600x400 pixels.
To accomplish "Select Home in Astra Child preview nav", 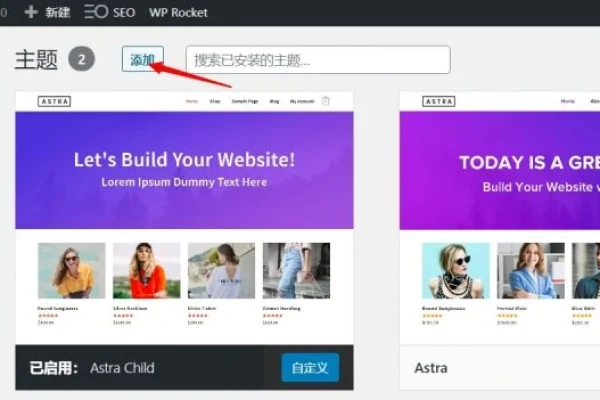I will (192, 101).
